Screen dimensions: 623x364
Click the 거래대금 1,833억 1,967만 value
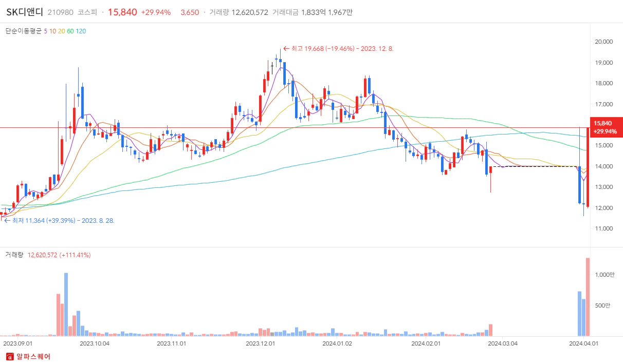(313, 12)
